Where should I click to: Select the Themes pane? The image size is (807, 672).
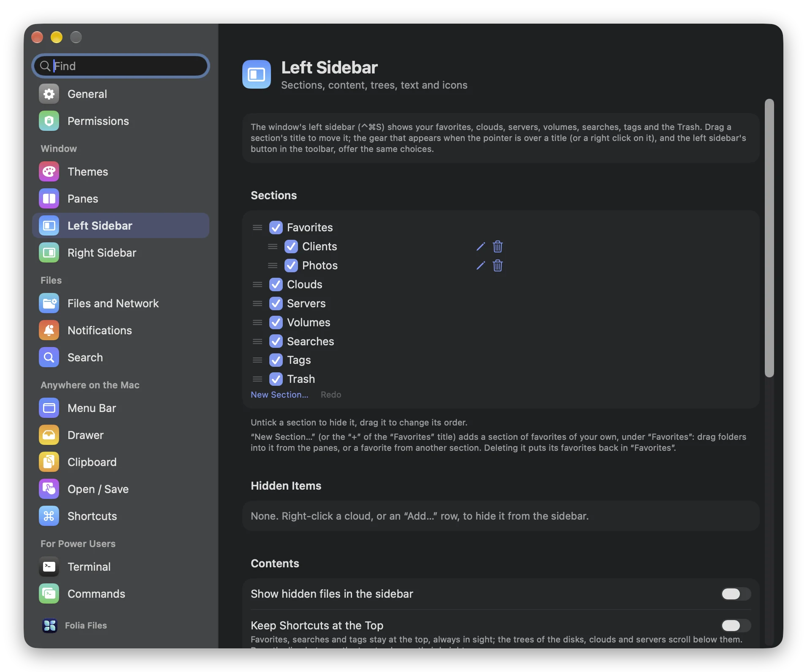(120, 172)
